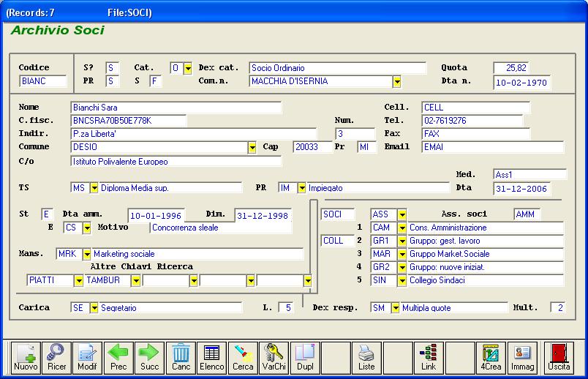588x379 pixels.
Task: Click the Dta amm. field 10-01-1996
Action: click(x=156, y=216)
